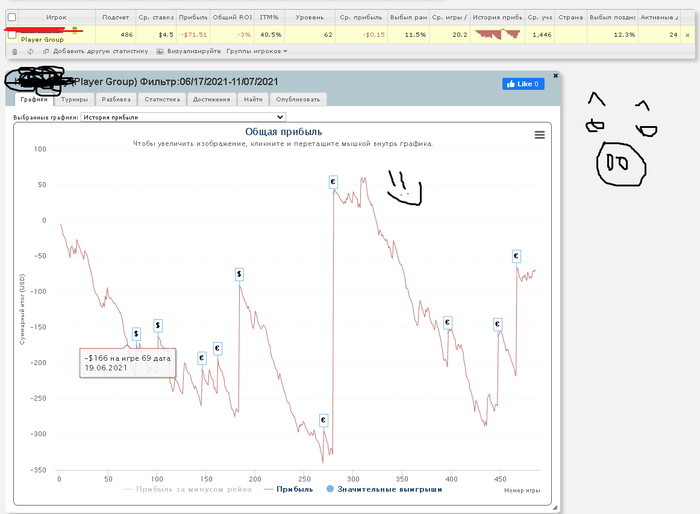Click the 'Визуализируйте' link
The image size is (700, 514).
pyautogui.click(x=189, y=51)
